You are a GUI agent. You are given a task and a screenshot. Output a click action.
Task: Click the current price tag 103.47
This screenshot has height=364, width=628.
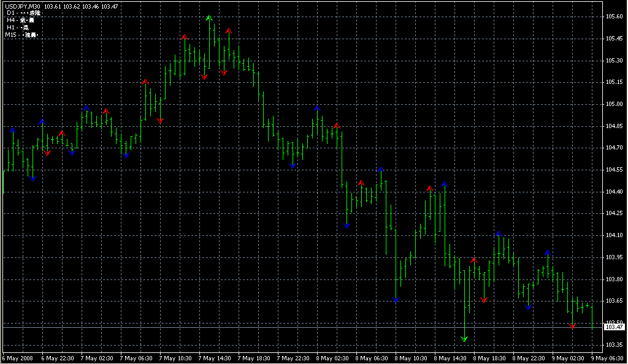point(614,327)
